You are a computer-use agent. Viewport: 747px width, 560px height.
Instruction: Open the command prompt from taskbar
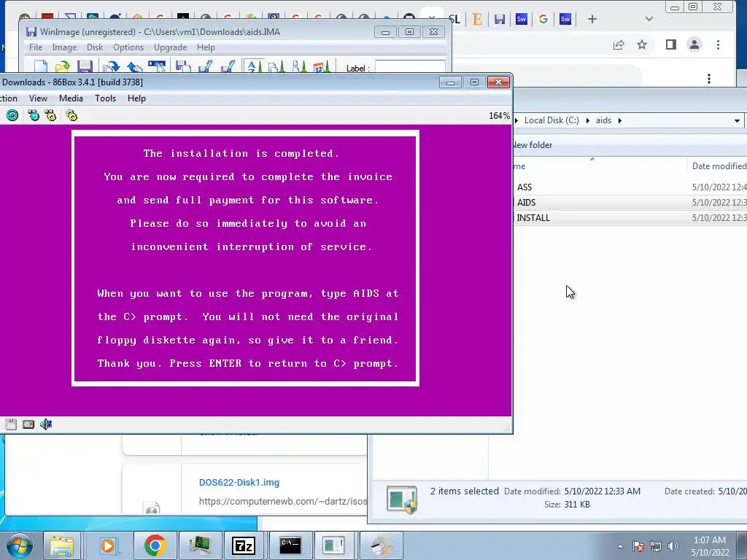pos(290,545)
